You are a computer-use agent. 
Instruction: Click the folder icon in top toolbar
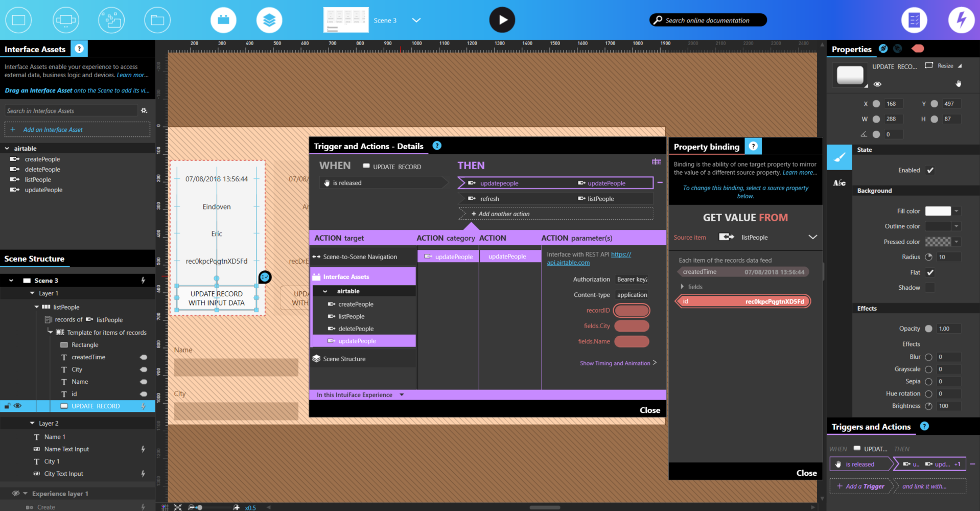click(x=157, y=20)
